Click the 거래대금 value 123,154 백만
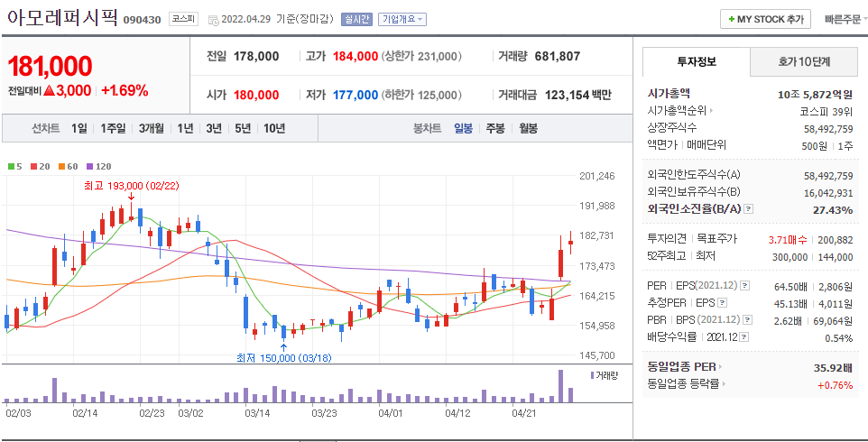This screenshot has height=442, width=868. (x=578, y=95)
